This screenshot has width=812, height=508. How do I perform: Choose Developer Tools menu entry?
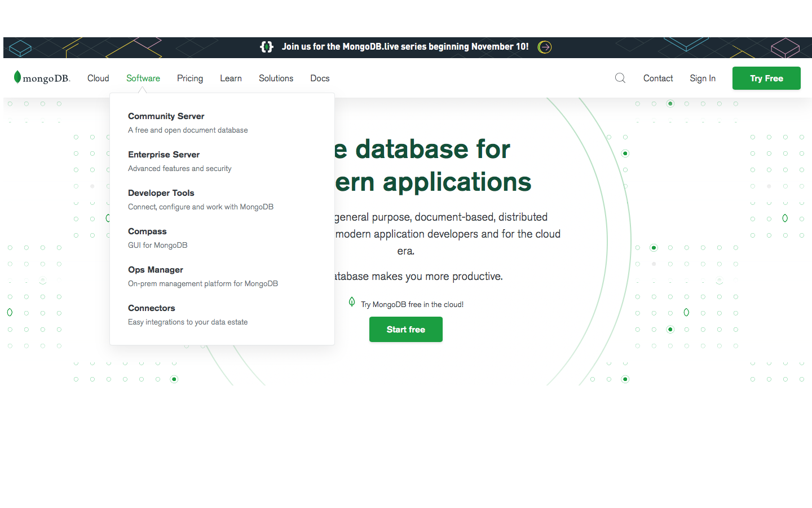pos(161,193)
